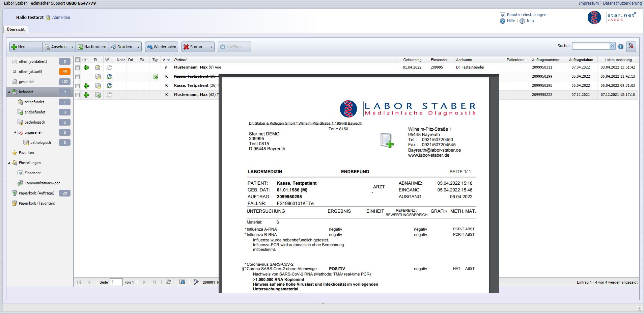Image resolution: width=644 pixels, height=314 pixels.
Task: Click the clear filter button right of search
Action: (x=631, y=47)
